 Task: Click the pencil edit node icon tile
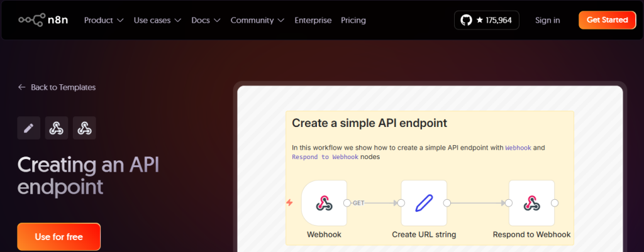(29, 128)
